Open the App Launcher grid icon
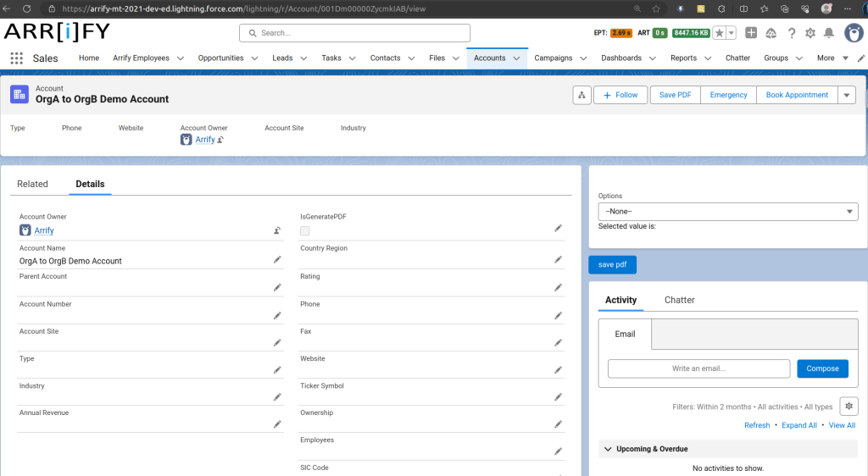Image resolution: width=868 pixels, height=476 pixels. point(17,58)
